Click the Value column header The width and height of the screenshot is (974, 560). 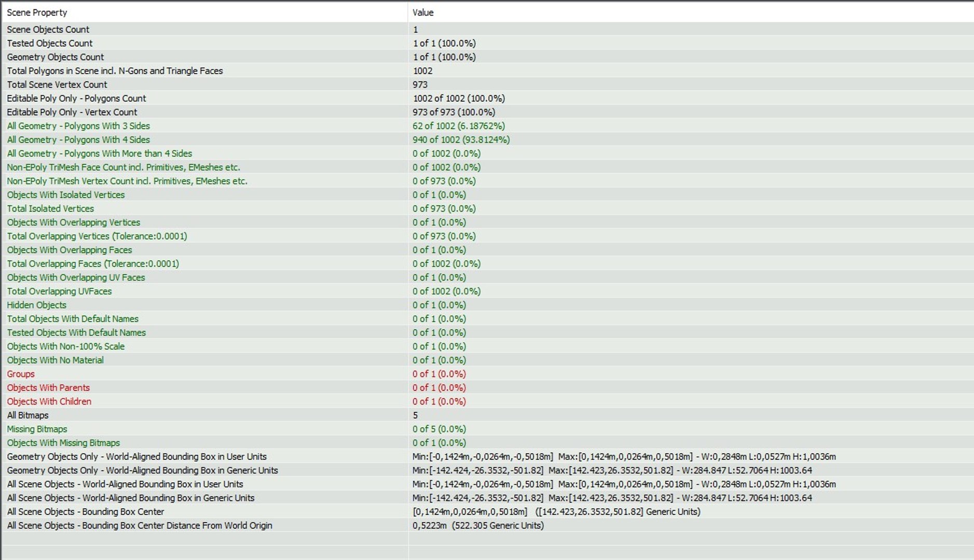(x=691, y=12)
